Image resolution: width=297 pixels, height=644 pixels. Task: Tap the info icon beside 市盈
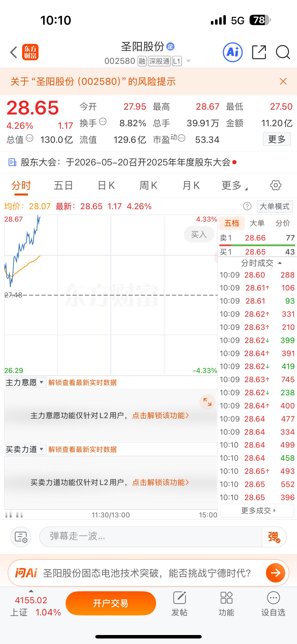point(181,138)
